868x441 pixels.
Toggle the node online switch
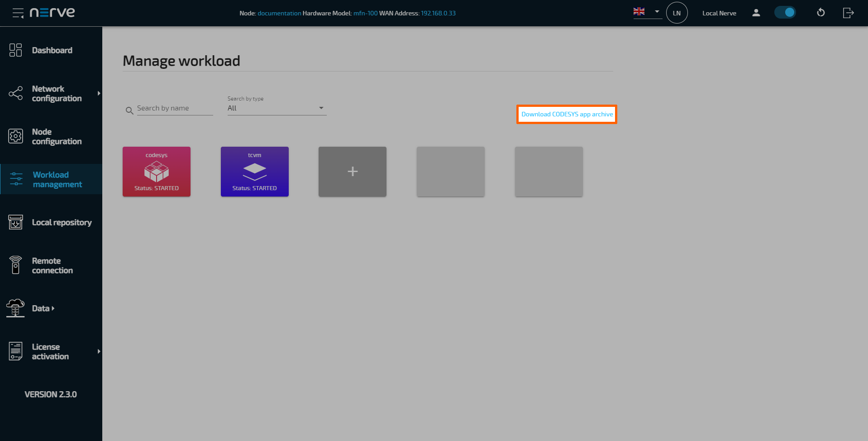(785, 12)
